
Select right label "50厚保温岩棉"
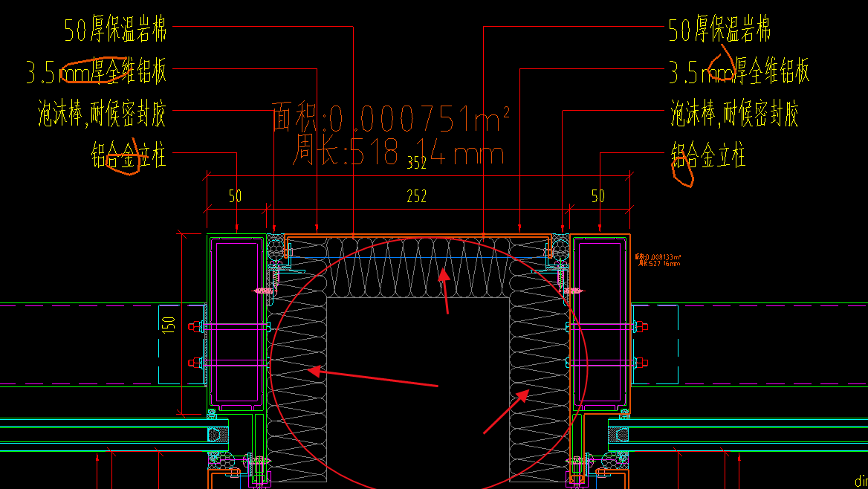click(x=719, y=29)
